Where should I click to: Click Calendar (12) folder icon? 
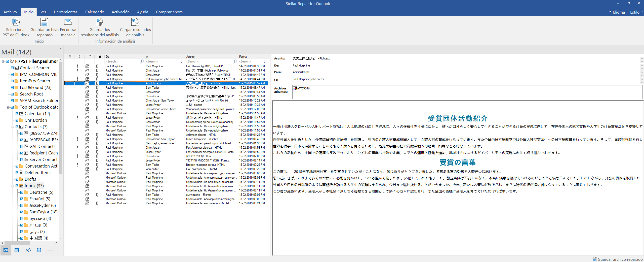pos(21,114)
